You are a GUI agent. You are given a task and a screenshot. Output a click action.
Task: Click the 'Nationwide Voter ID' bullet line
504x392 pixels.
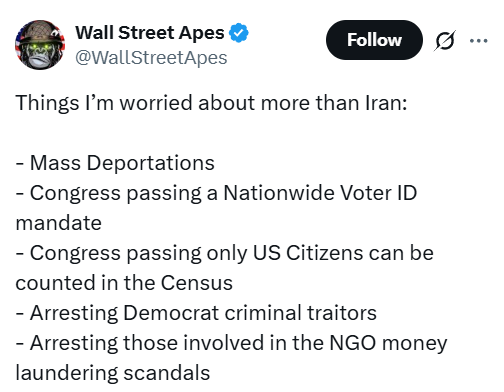pyautogui.click(x=216, y=193)
